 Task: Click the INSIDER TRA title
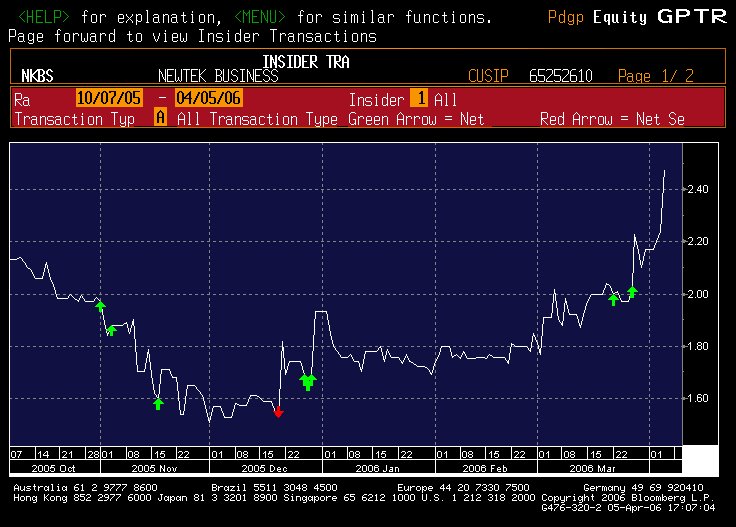pyautogui.click(x=306, y=61)
